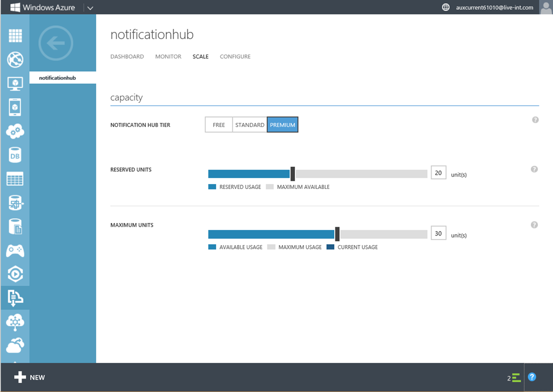The width and height of the screenshot is (553, 392).
Task: Click the NOTIFICATION HUB TIER label
Action: point(140,125)
